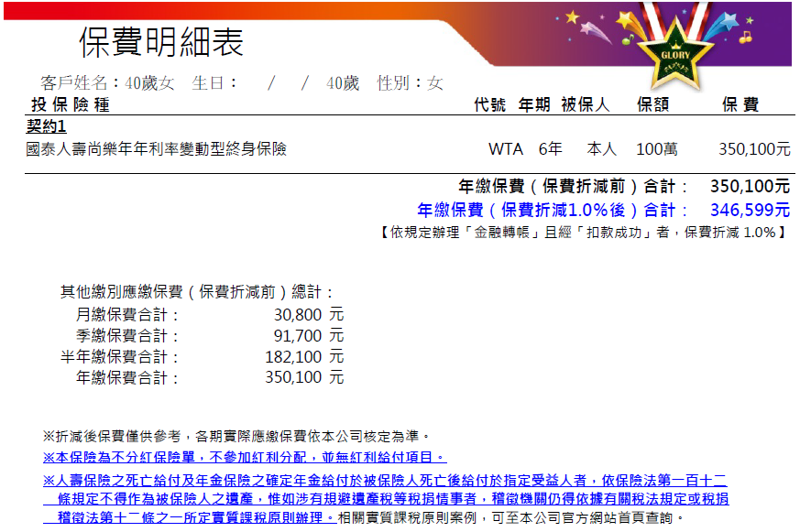The height and width of the screenshot is (532, 800).
Task: Click the 保額 column header
Action: click(x=653, y=105)
